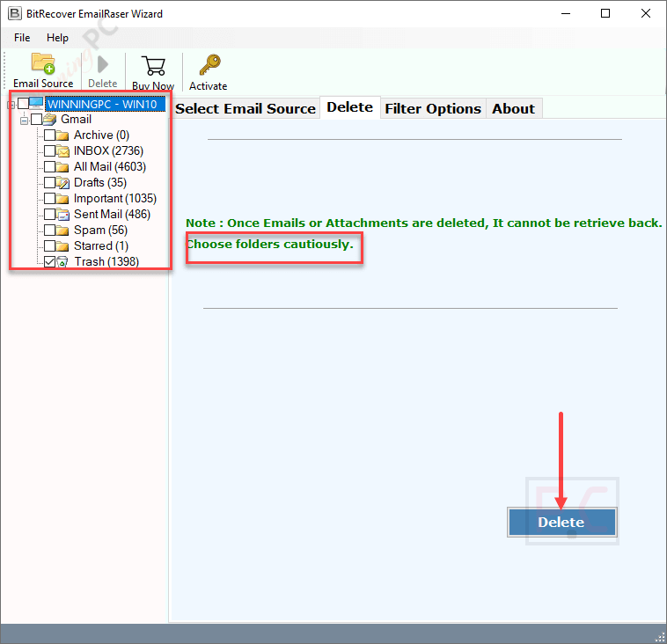Select the Spam (56) folder label

(101, 231)
